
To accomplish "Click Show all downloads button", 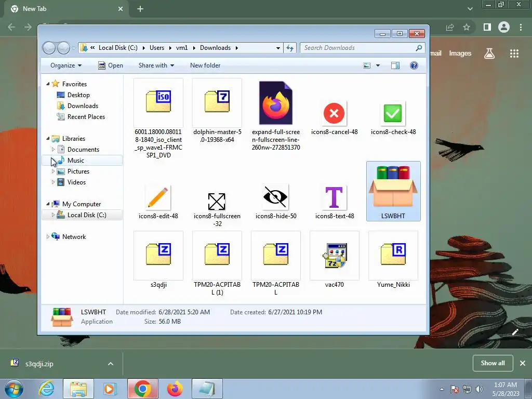I will pos(493,363).
